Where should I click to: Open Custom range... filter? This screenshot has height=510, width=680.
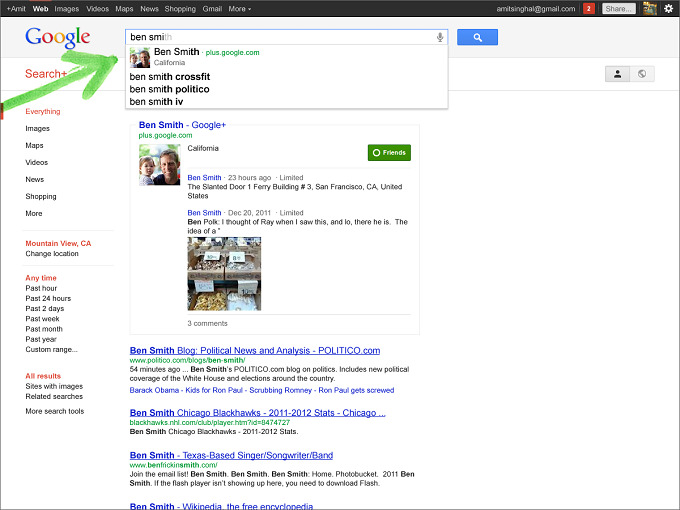pyautogui.click(x=51, y=350)
